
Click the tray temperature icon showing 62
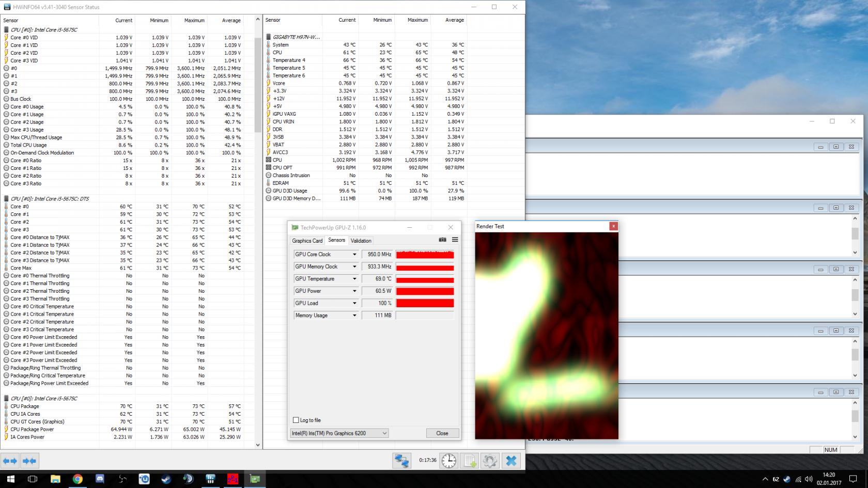tap(776, 479)
